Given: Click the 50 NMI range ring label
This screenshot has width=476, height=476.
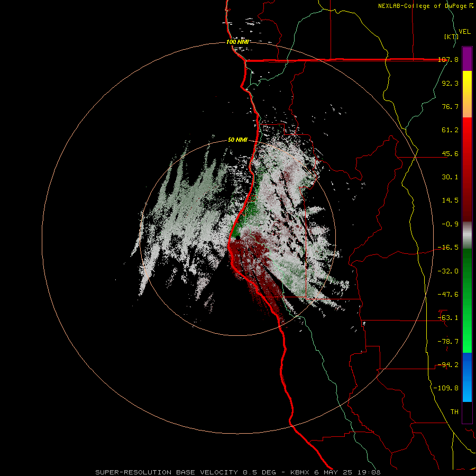Looking at the screenshot, I should (237, 140).
